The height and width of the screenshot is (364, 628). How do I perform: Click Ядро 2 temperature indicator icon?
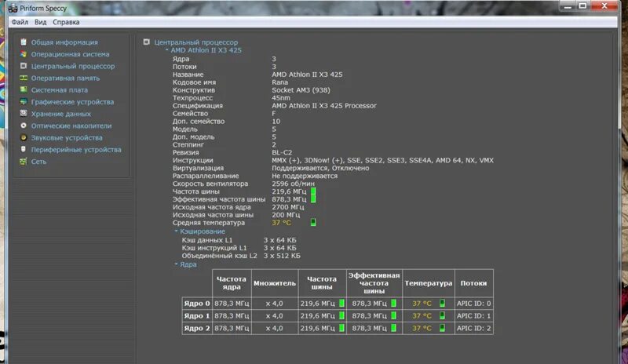pyautogui.click(x=442, y=328)
